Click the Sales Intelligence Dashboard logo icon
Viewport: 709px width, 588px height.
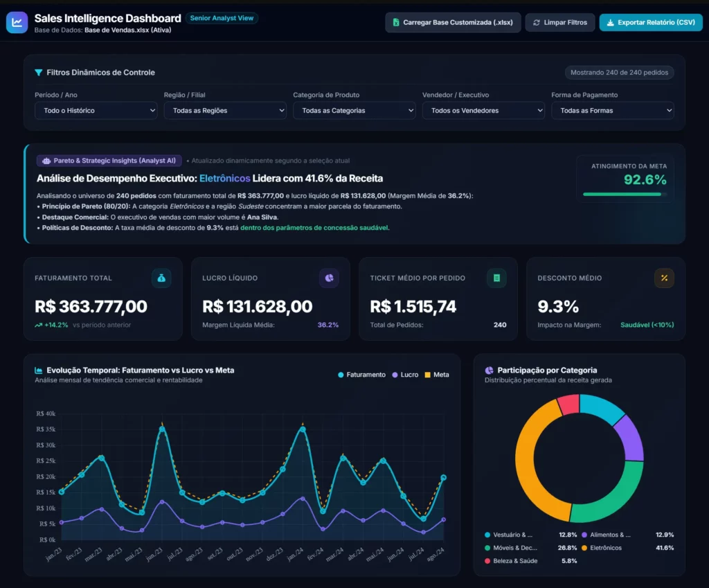point(17,23)
